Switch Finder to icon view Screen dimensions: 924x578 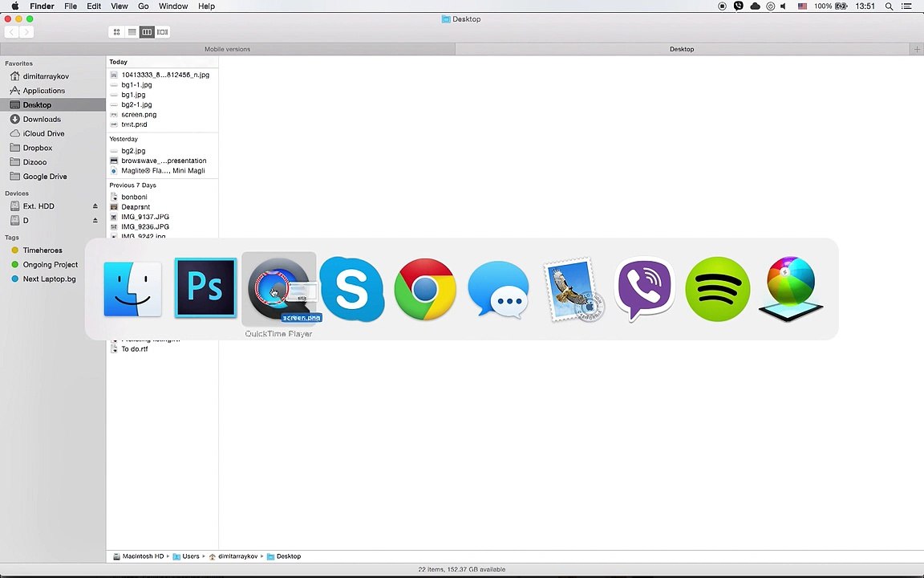[x=116, y=32]
